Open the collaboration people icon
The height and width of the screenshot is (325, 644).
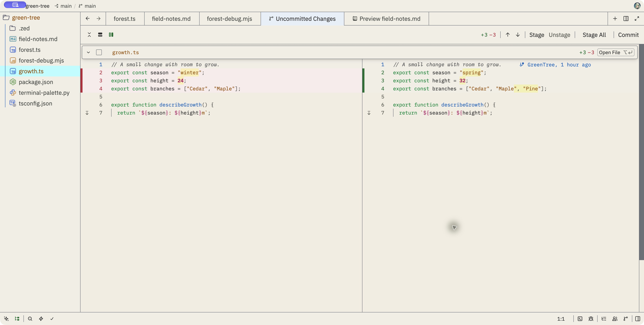(615, 318)
